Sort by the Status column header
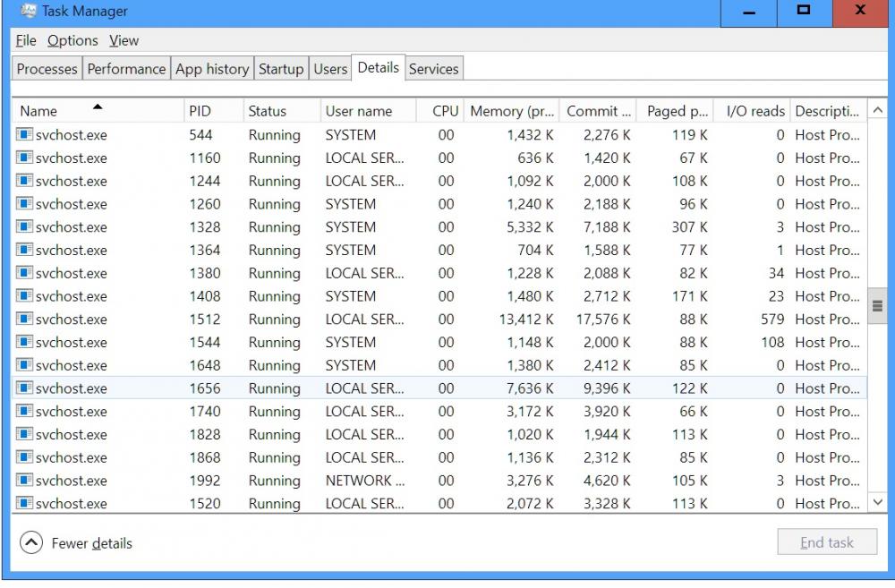Viewport: 895px width, 588px height. click(x=282, y=111)
